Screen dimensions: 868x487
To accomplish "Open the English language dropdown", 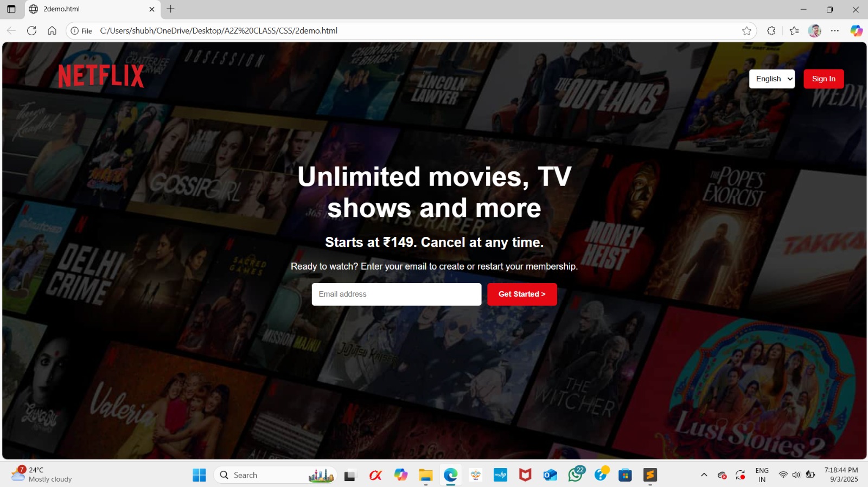I will tap(771, 79).
